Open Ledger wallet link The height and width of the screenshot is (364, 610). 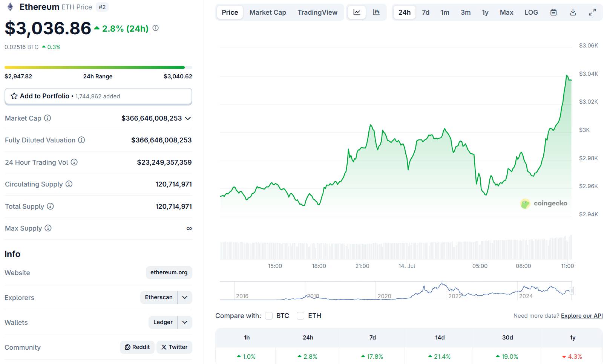[163, 322]
